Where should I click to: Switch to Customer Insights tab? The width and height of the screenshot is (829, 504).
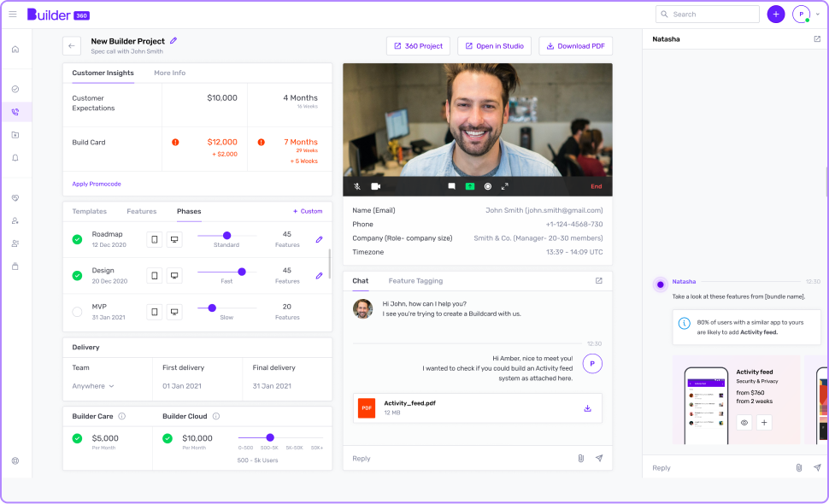(x=103, y=73)
